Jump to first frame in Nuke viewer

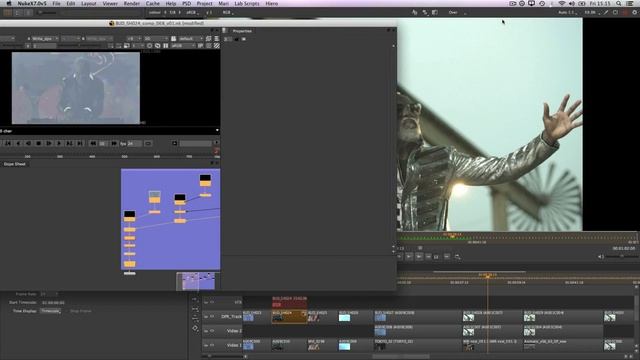click(8, 143)
